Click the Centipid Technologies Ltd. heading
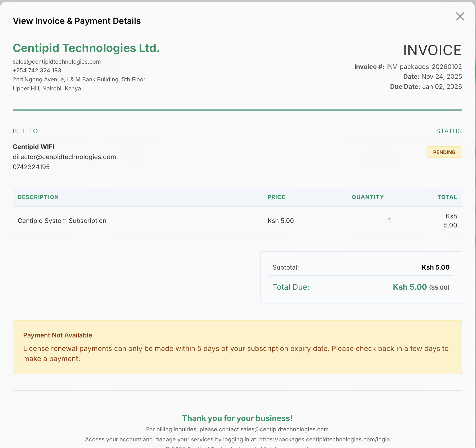This screenshot has width=476, height=448. pyautogui.click(x=86, y=48)
